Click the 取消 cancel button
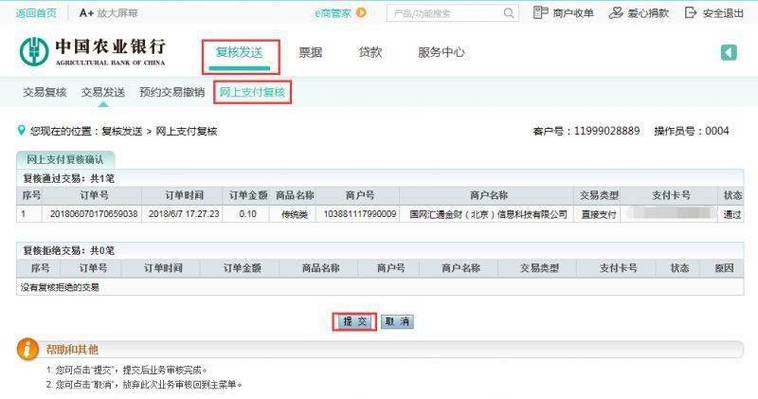Screen dimensions: 758x399 click(x=397, y=322)
